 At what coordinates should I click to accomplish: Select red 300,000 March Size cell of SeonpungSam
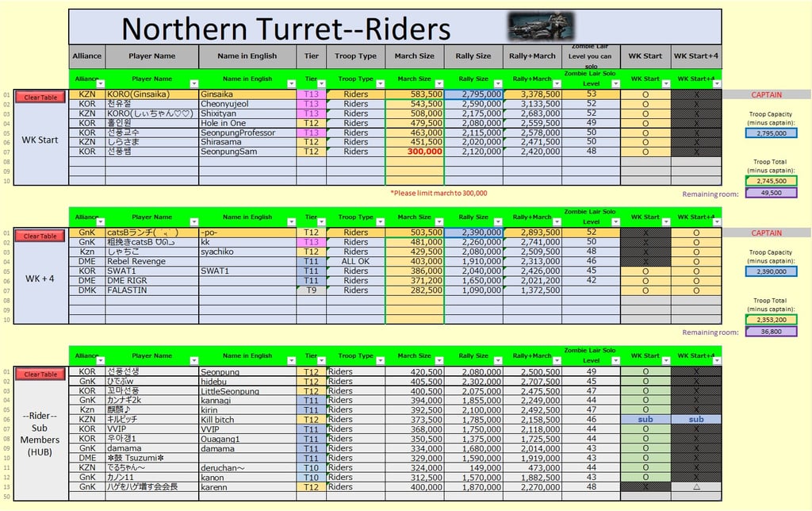pos(415,152)
